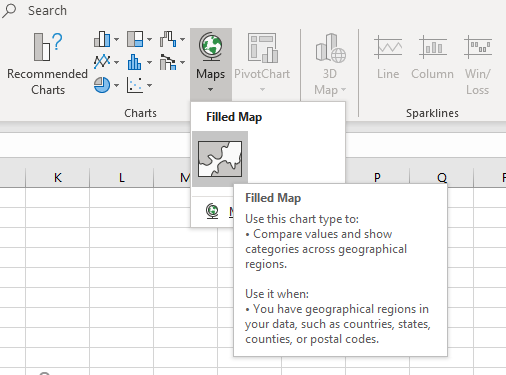The width and height of the screenshot is (506, 375).
Task: Select column Q header
Action: tap(442, 177)
